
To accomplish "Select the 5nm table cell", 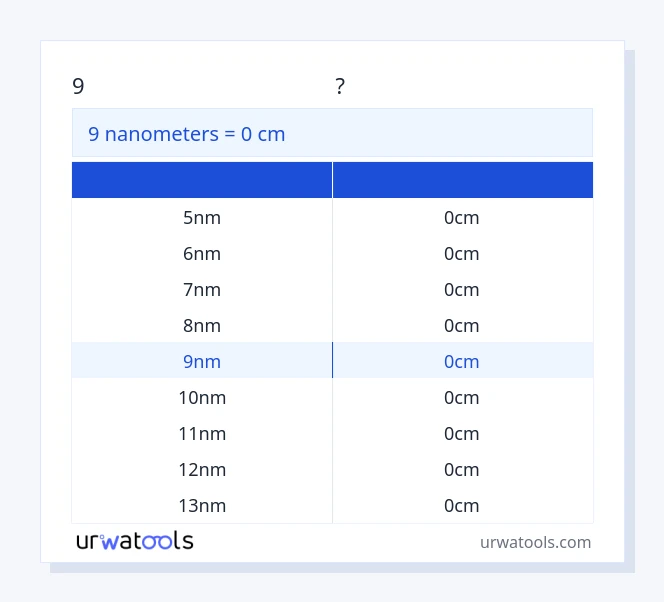I will (x=202, y=217).
